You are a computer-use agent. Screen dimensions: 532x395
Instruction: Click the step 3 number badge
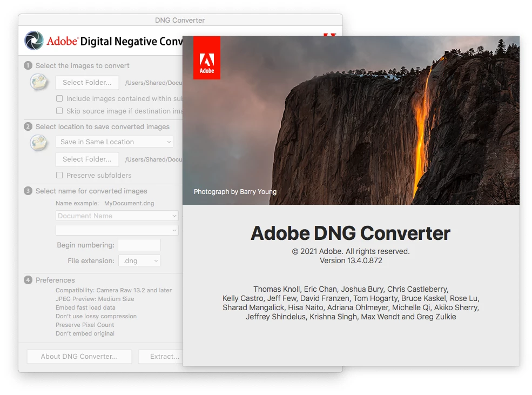(x=28, y=191)
